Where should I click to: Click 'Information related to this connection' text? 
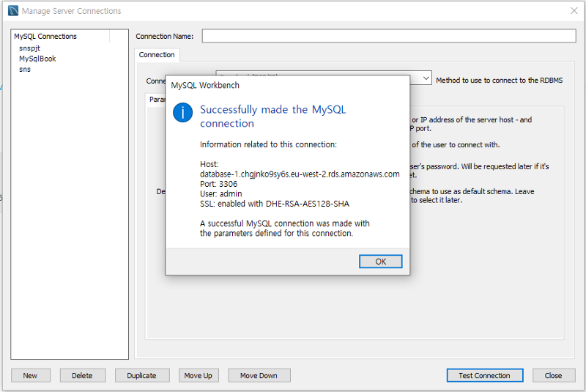268,144
